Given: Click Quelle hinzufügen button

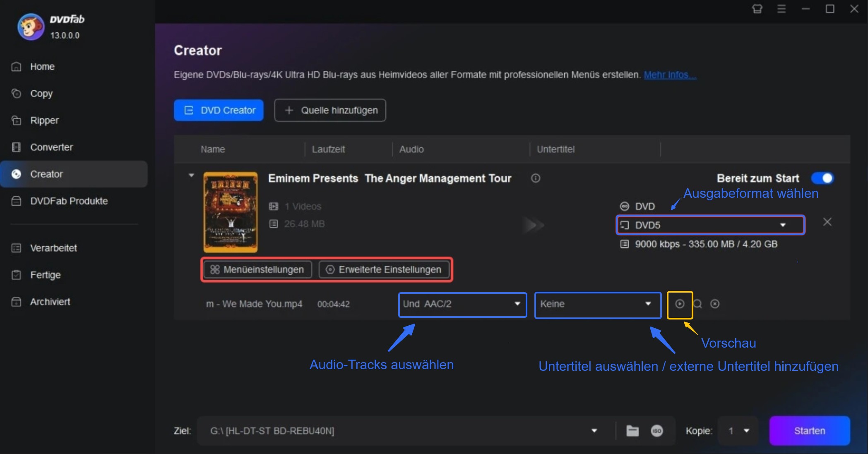Looking at the screenshot, I should click(329, 110).
